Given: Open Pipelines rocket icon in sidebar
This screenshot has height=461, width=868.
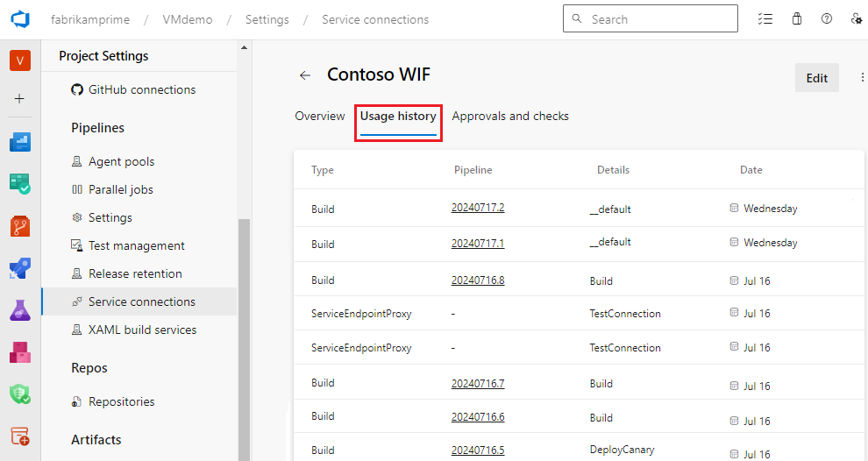Looking at the screenshot, I should point(19,268).
